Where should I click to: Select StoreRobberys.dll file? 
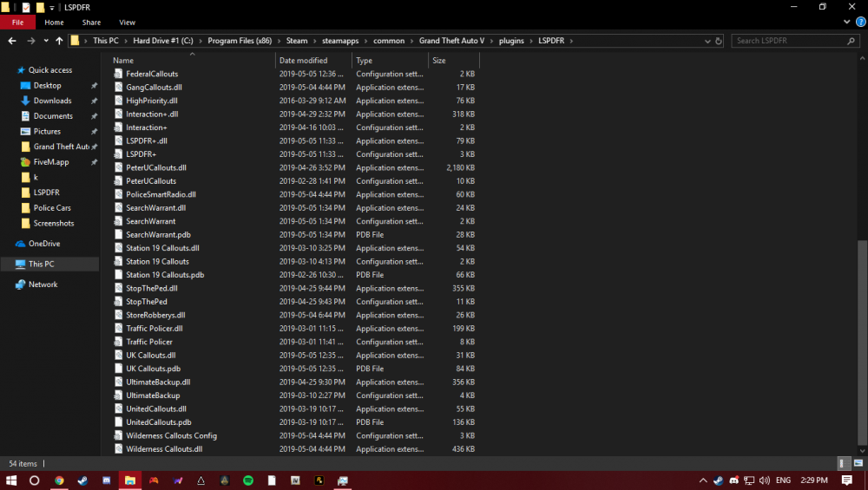[155, 315]
